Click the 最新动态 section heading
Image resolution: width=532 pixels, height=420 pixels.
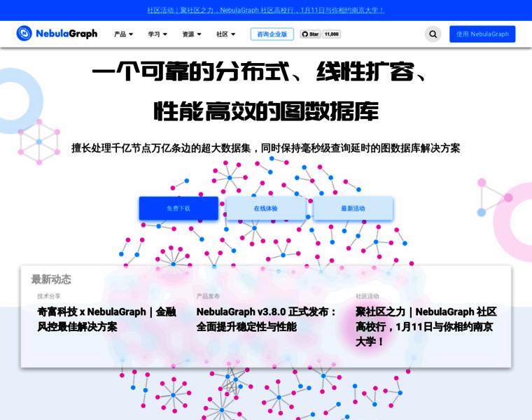51,279
